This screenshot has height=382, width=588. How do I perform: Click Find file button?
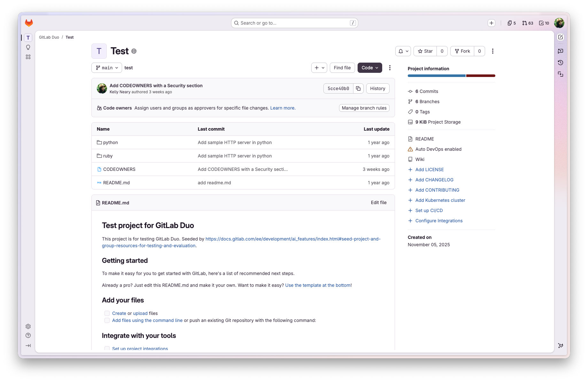pyautogui.click(x=342, y=68)
